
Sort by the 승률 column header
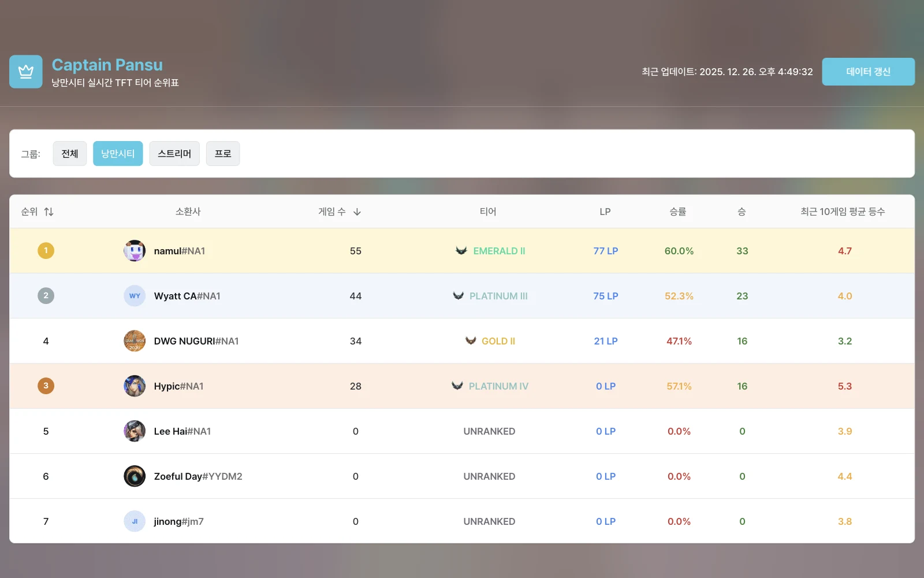(x=678, y=212)
